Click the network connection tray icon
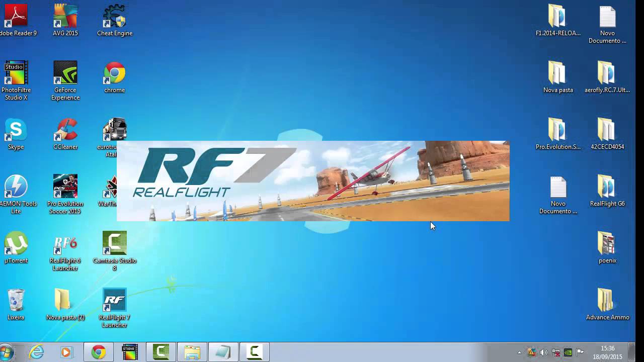 click(x=556, y=352)
